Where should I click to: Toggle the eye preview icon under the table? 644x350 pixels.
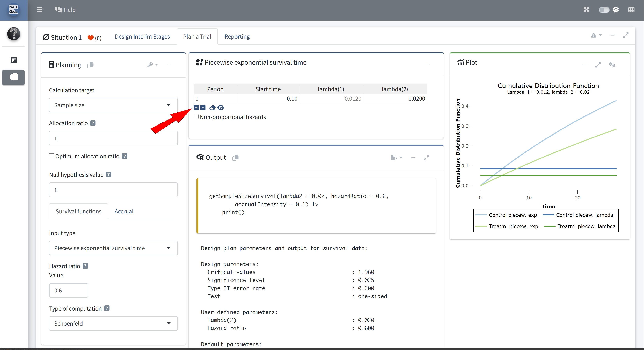[221, 108]
